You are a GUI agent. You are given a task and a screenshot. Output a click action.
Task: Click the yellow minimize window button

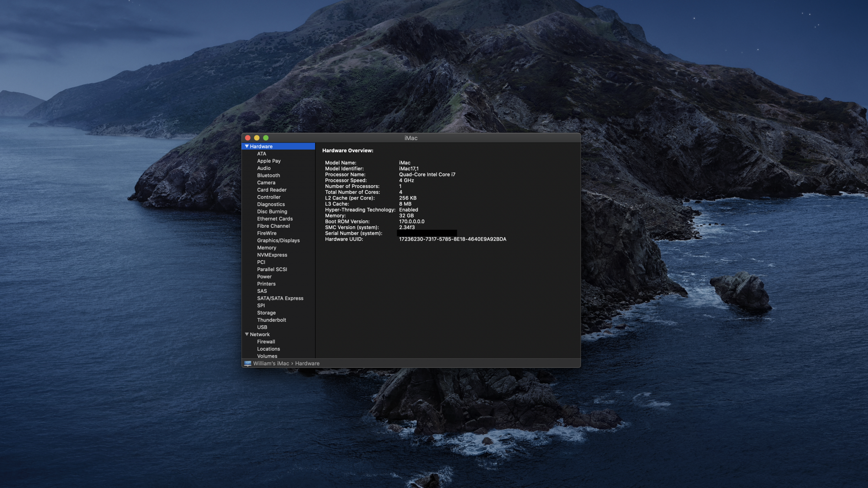click(256, 138)
